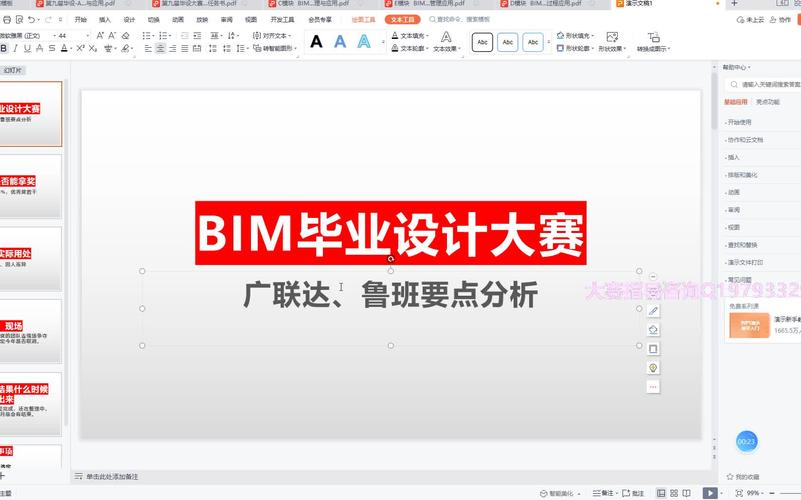Open the Animation (动画) ribbon tab
This screenshot has width=801, height=500.
[178, 20]
